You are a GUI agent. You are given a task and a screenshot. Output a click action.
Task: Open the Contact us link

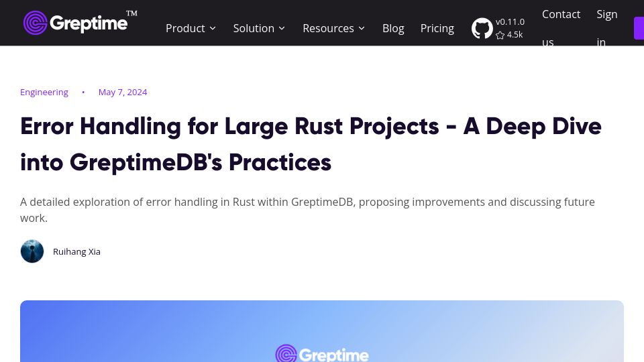(x=561, y=28)
